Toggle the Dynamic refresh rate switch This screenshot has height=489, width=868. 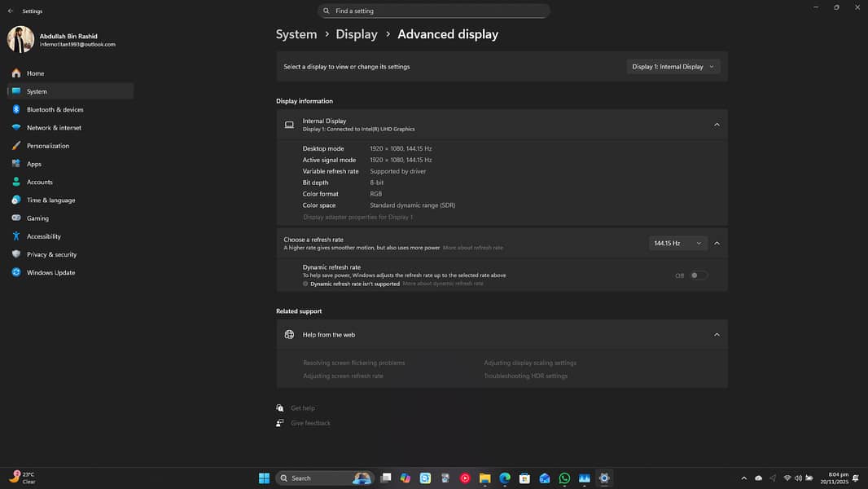point(698,275)
